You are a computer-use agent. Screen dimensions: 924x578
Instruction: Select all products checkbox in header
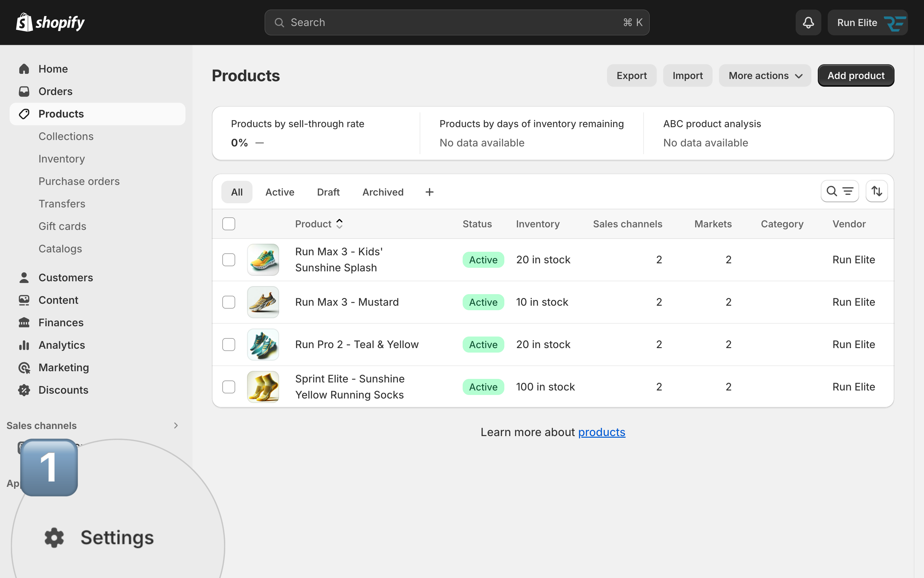(229, 223)
